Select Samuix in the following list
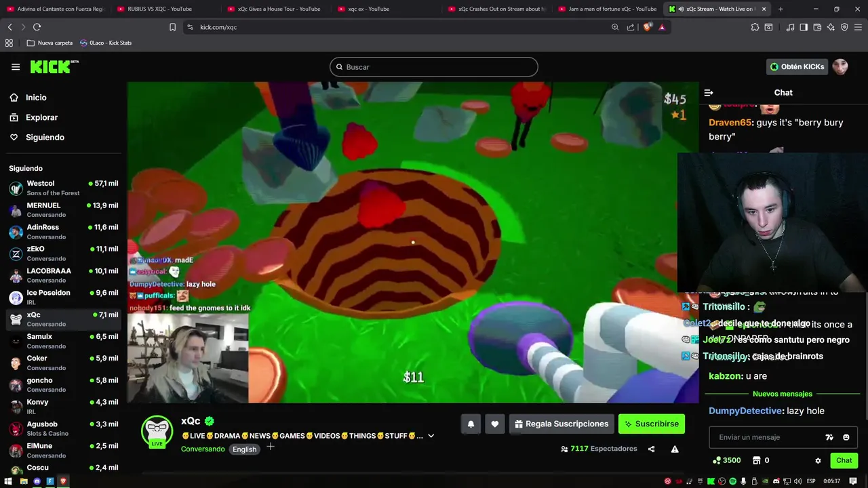The height and width of the screenshot is (488, 868). point(63,341)
